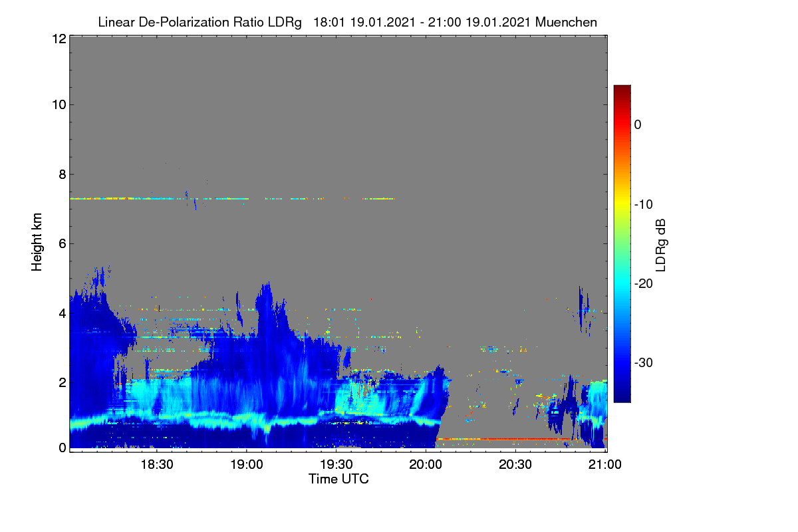Click the 'Time UTC' axis label
The height and width of the screenshot is (532, 798).
338,479
